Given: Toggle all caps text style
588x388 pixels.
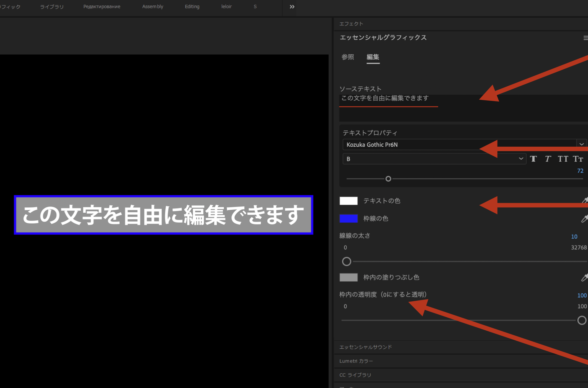Looking at the screenshot, I should (563, 159).
